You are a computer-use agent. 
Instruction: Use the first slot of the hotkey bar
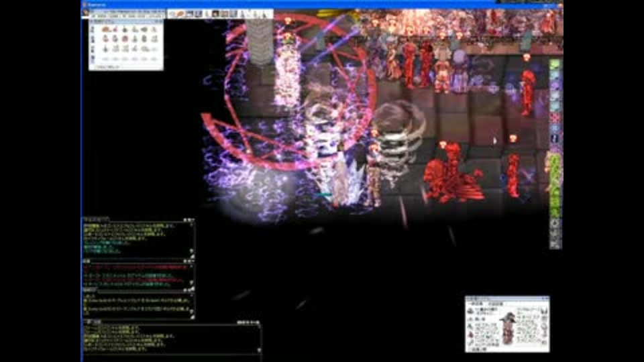point(172,13)
